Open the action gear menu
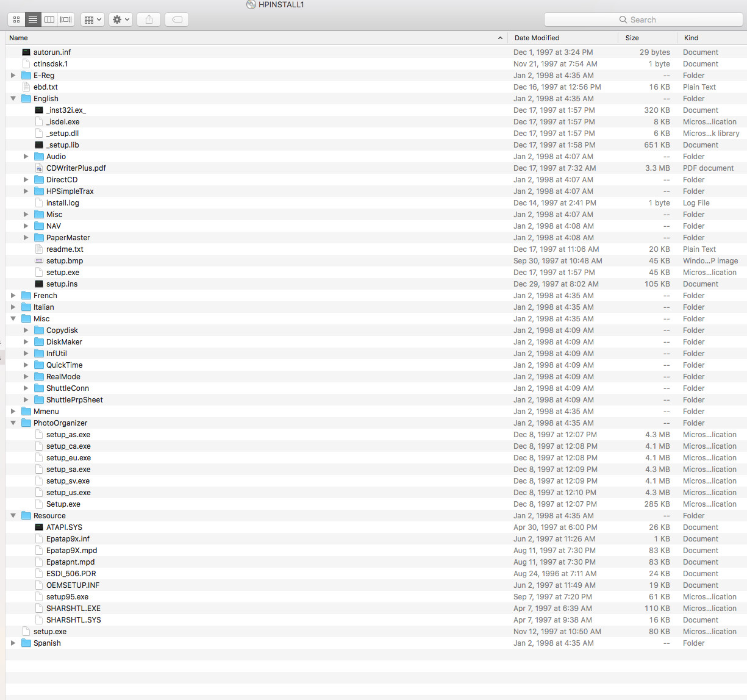The image size is (747, 700). (x=121, y=20)
